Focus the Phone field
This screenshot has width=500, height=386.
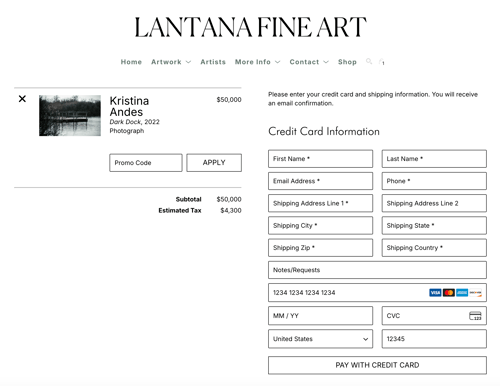point(434,181)
